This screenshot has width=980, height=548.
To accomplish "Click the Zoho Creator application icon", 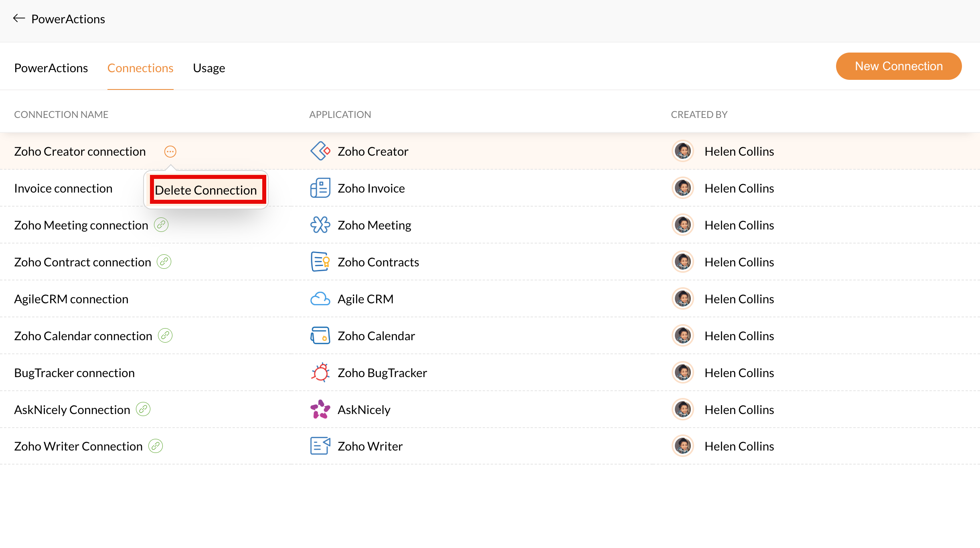I will point(320,151).
